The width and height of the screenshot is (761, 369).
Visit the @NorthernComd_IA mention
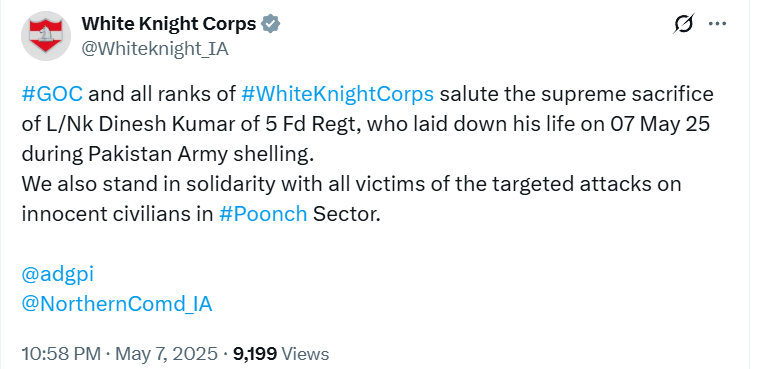coord(117,304)
